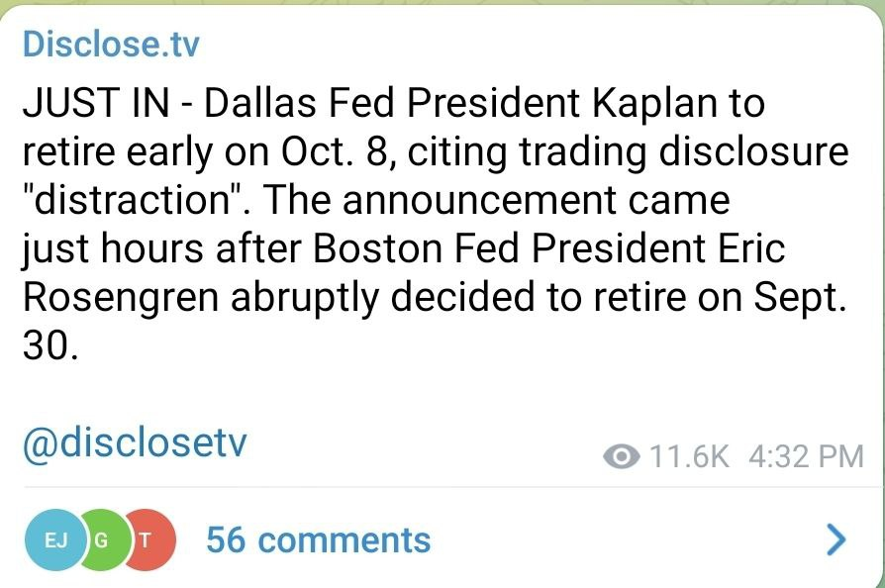885x588 pixels.
Task: Expand comments with the right chevron arrow
Action: tap(836, 540)
